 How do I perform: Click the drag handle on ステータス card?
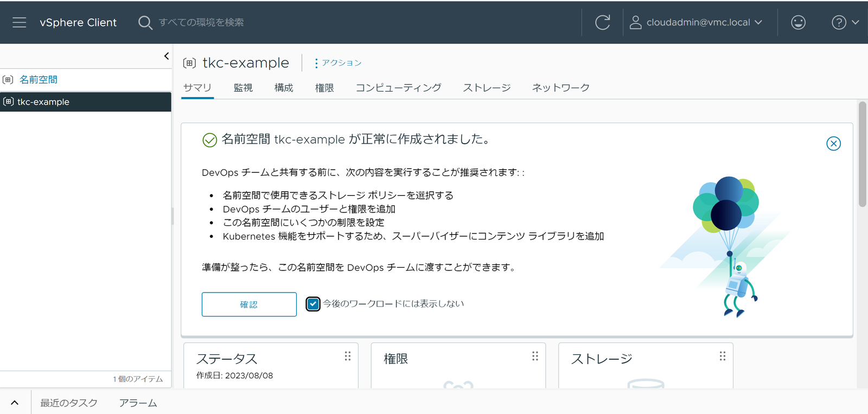[348, 356]
